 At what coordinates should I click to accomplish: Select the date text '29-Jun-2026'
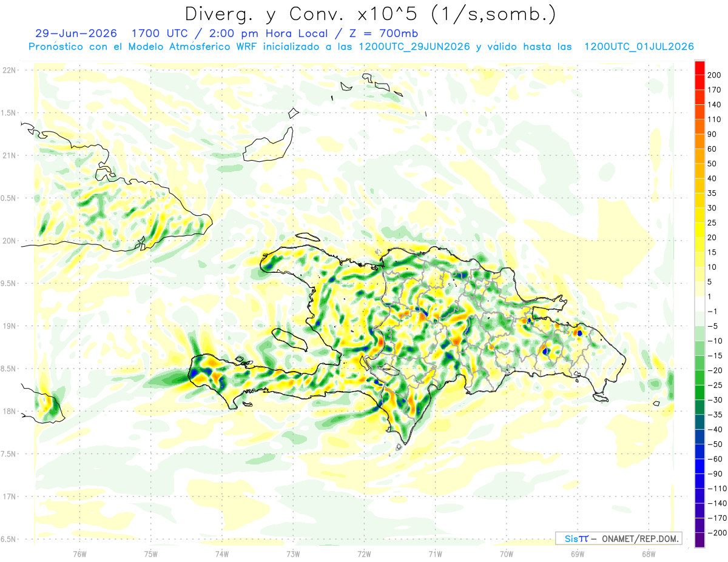(x=75, y=33)
